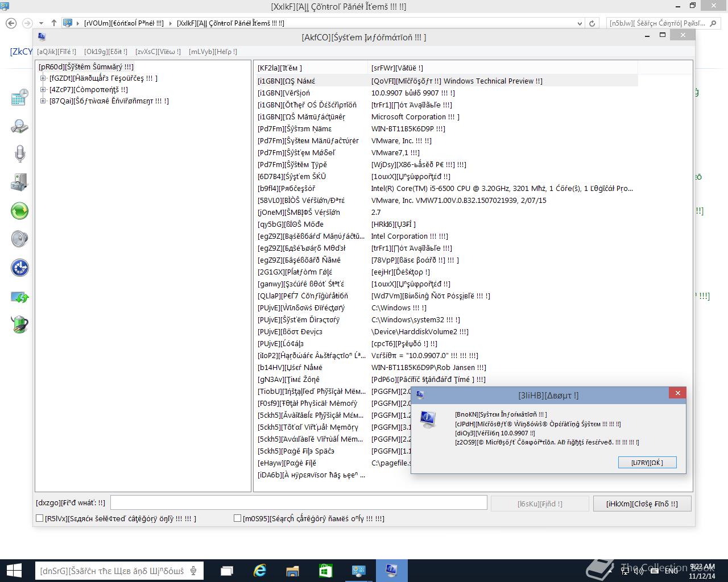Click microphone icon in taskbar search
728x582 pixels.
point(194,571)
